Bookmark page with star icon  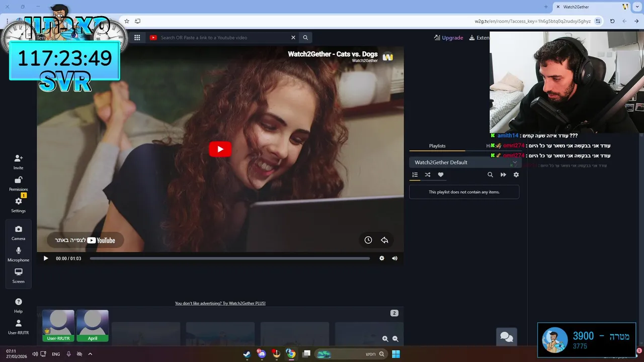click(127, 21)
